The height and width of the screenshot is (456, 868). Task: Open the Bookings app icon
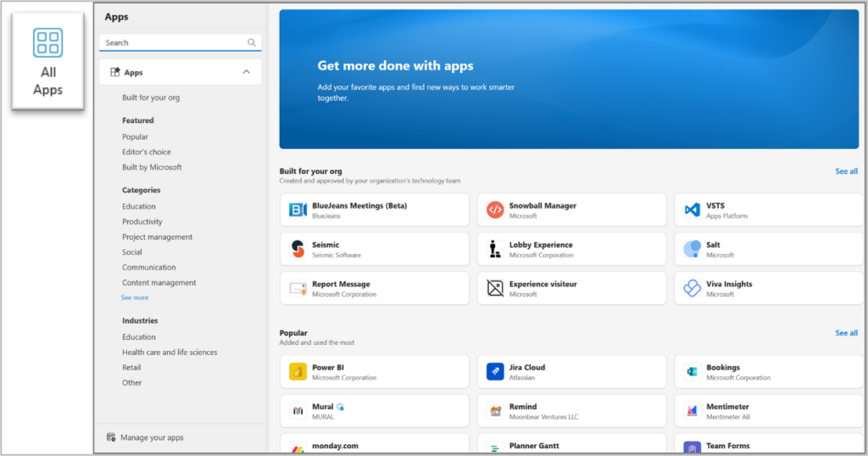692,371
